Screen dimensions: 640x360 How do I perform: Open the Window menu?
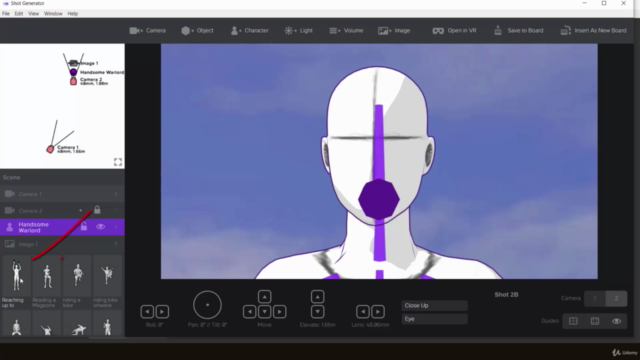click(53, 13)
